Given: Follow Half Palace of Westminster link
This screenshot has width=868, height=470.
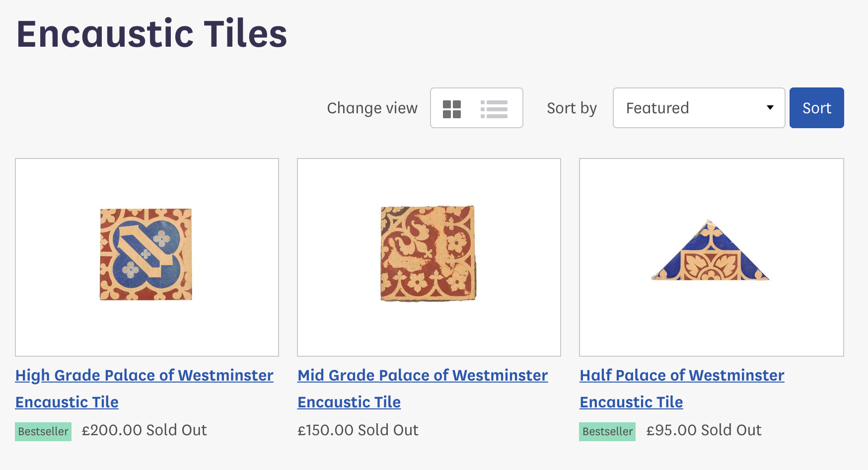Looking at the screenshot, I should point(682,376).
